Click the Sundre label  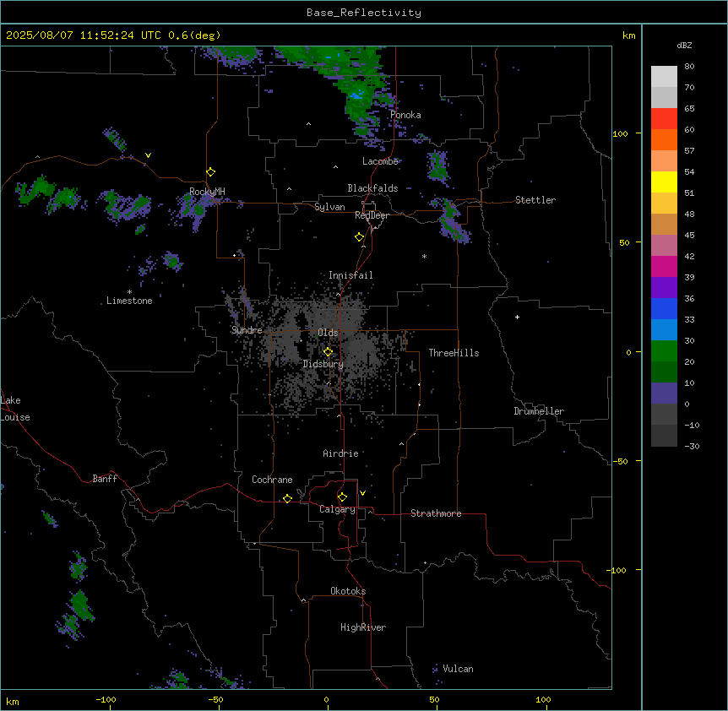pos(247,330)
